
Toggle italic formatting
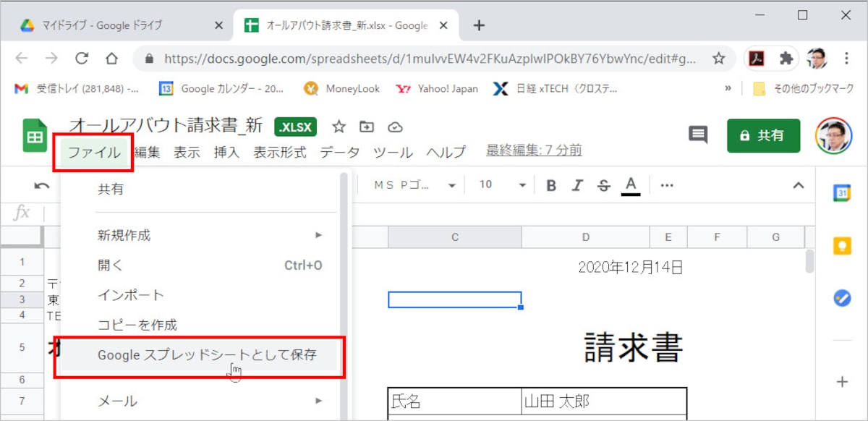point(577,185)
